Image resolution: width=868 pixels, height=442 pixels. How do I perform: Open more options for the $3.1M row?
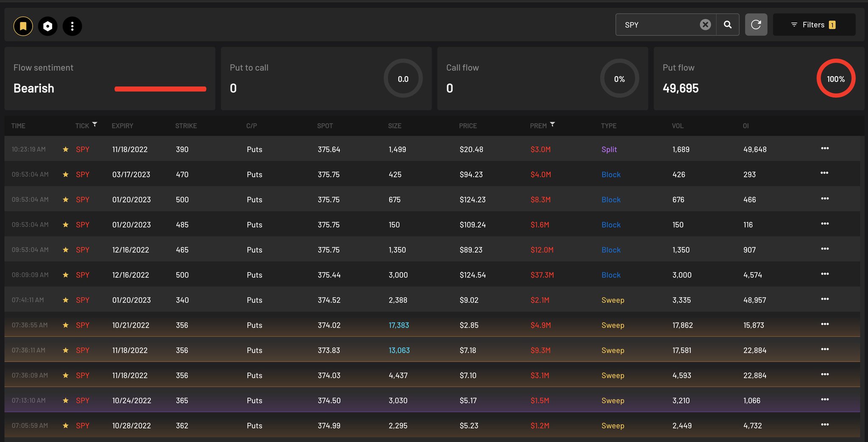(825, 374)
